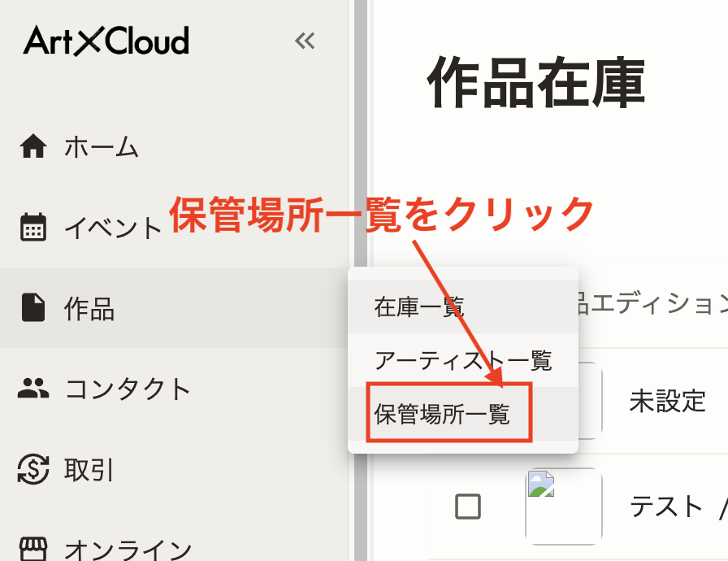Select the 作品 sidebar label
Image resolution: width=728 pixels, height=561 pixels.
(x=89, y=308)
